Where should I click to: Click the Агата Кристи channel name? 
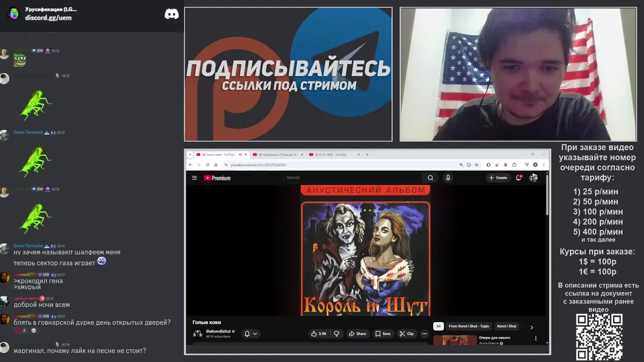(x=488, y=343)
